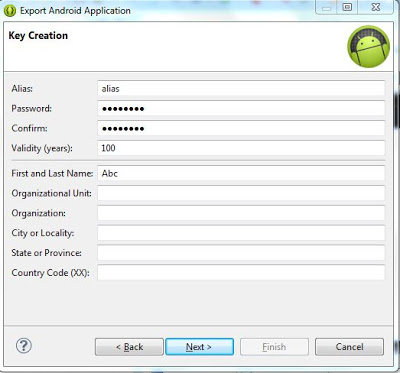Focus the Alias input field
Image resolution: width=400 pixels, height=373 pixels.
pos(241,89)
